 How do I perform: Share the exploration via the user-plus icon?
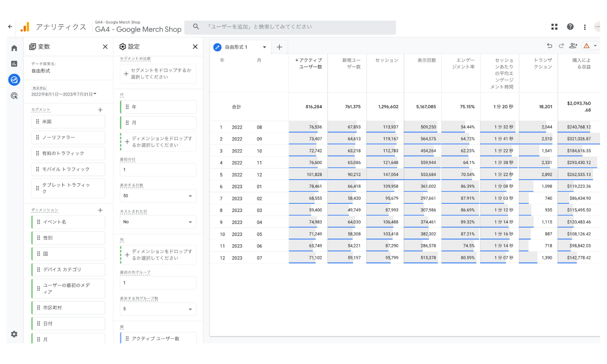coord(573,46)
